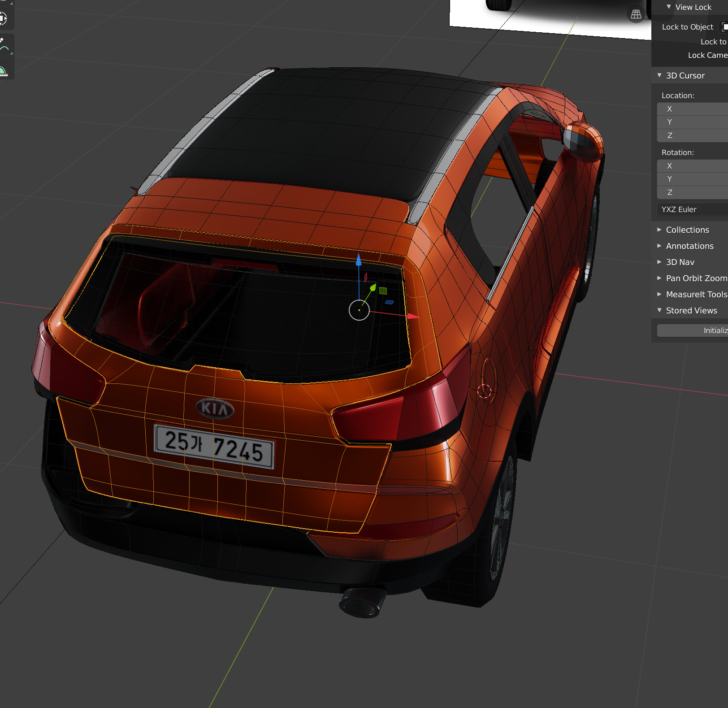The image size is (728, 708).
Task: Open the YXZ Euler rotation mode dropdown
Action: [x=693, y=209]
